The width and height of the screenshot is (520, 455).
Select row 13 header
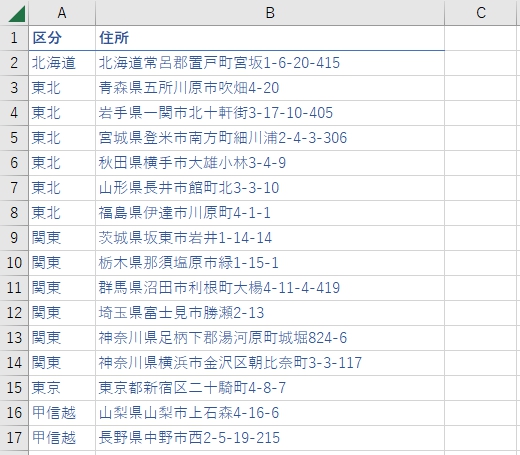coord(14,338)
